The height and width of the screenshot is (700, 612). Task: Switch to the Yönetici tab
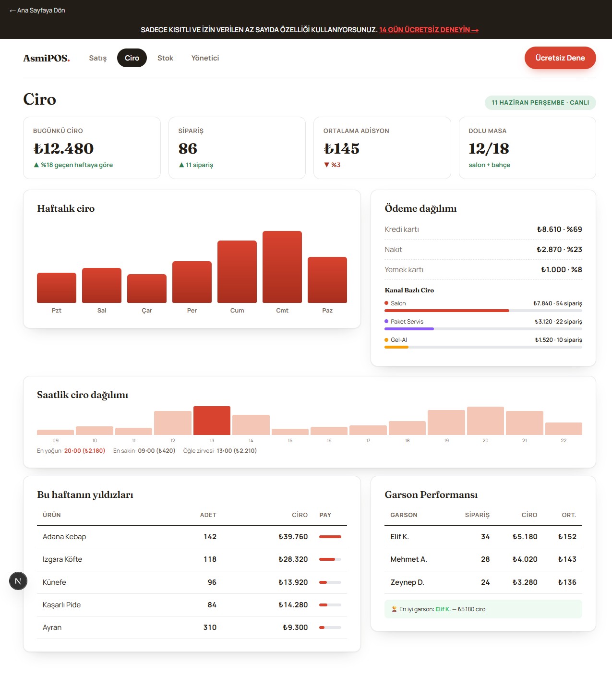click(205, 58)
